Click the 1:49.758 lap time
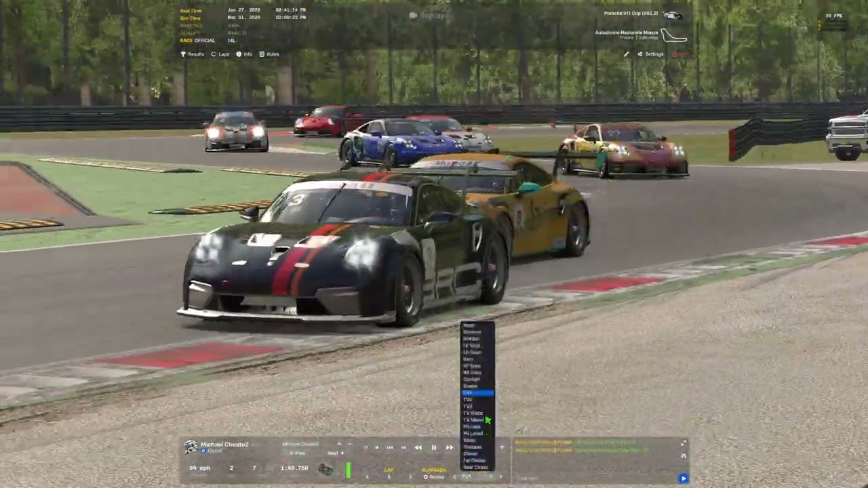Screen dimensions: 868x488 click(294, 468)
